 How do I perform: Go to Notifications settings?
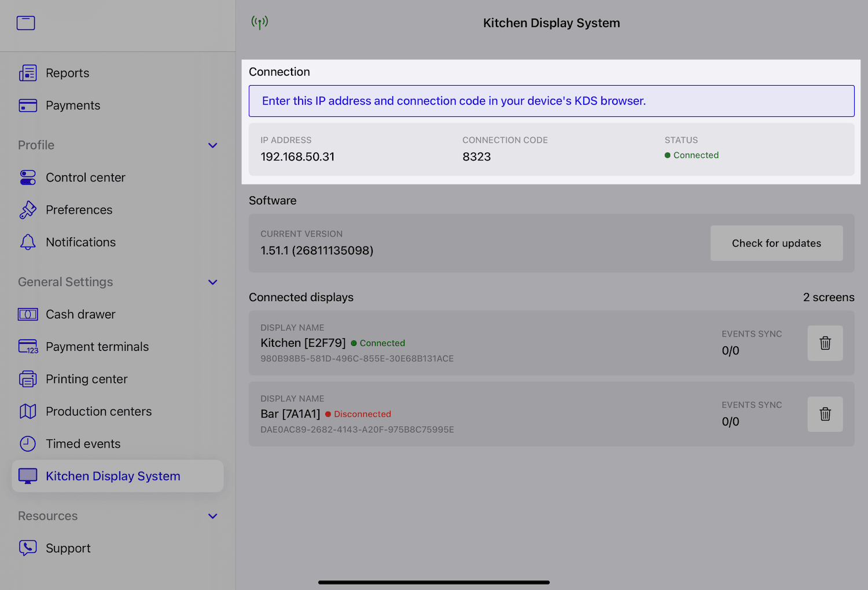pyautogui.click(x=81, y=242)
